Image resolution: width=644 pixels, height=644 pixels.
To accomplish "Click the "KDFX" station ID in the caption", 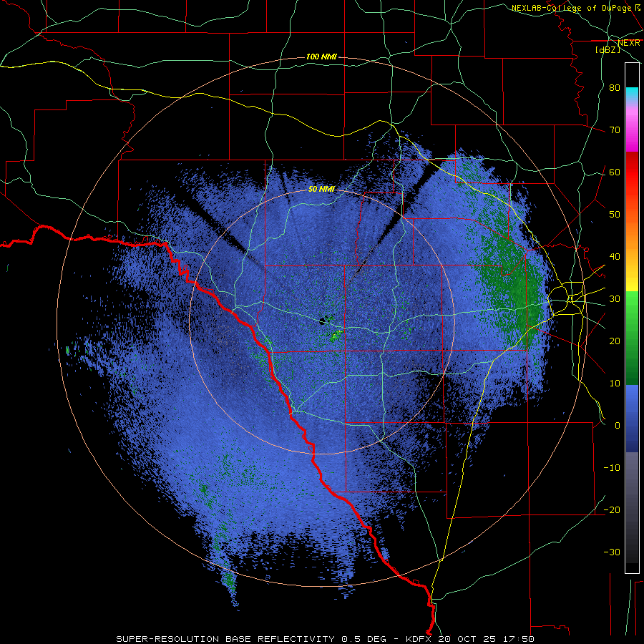I will pyautogui.click(x=420, y=639).
